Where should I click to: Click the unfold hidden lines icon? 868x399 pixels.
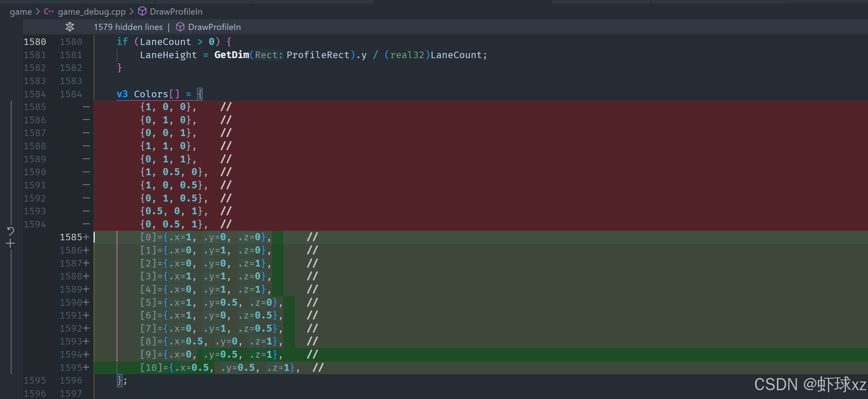[69, 27]
